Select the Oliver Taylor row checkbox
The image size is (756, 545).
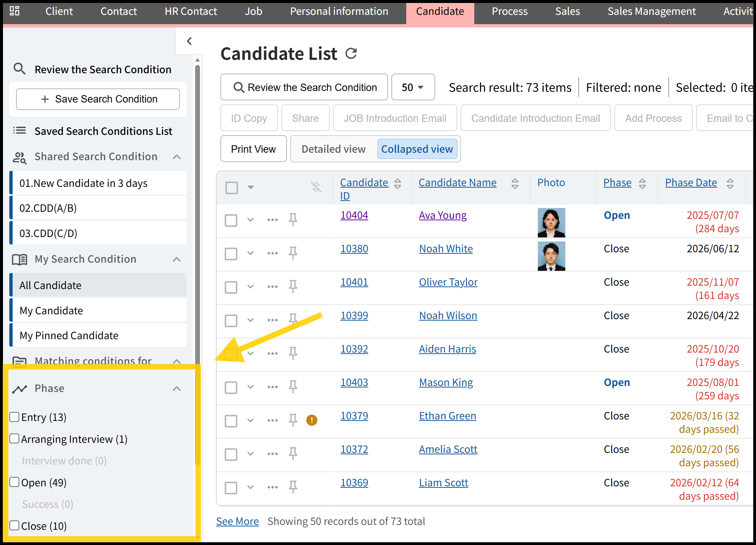[231, 287]
